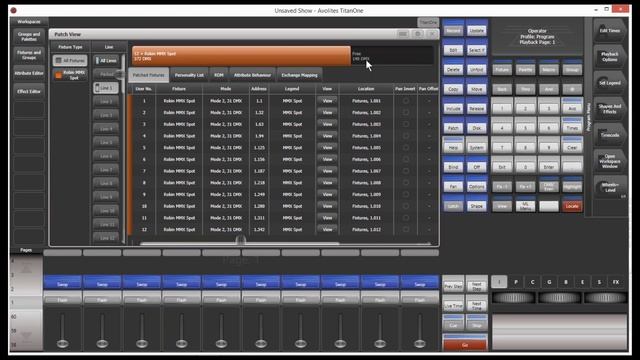Toggle Pan Invert for fixture 1
Screen dimensions: 640x360
[405, 100]
